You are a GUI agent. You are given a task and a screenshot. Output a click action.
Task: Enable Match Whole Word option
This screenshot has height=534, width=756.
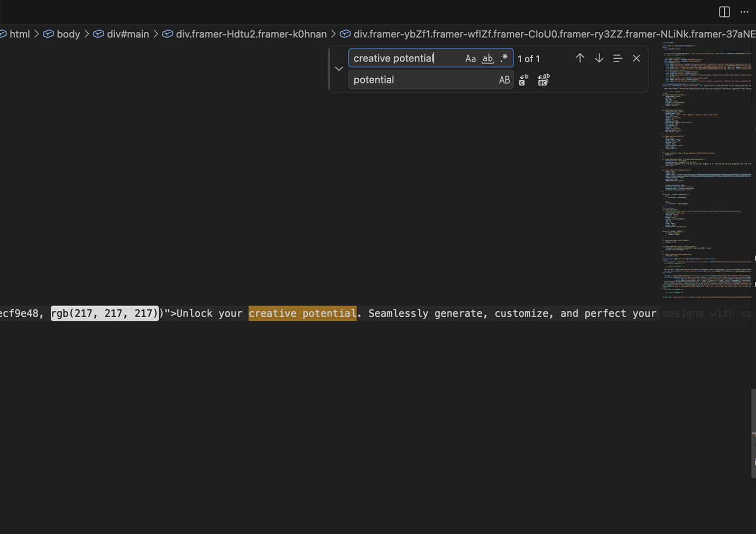(x=487, y=59)
